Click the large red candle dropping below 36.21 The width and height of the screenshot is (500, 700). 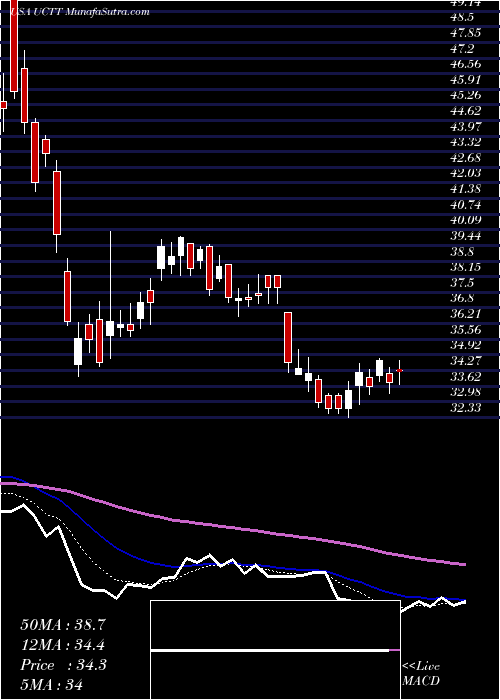coord(288,338)
